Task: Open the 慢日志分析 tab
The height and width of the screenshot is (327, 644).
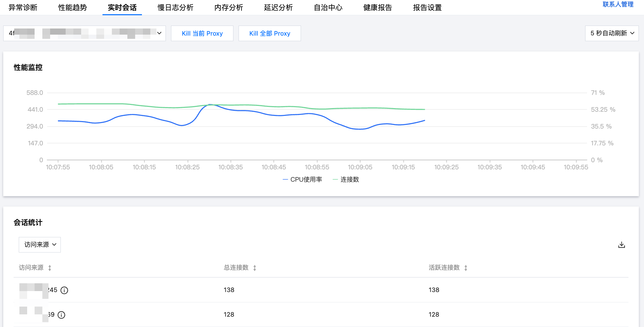Action: pos(175,7)
